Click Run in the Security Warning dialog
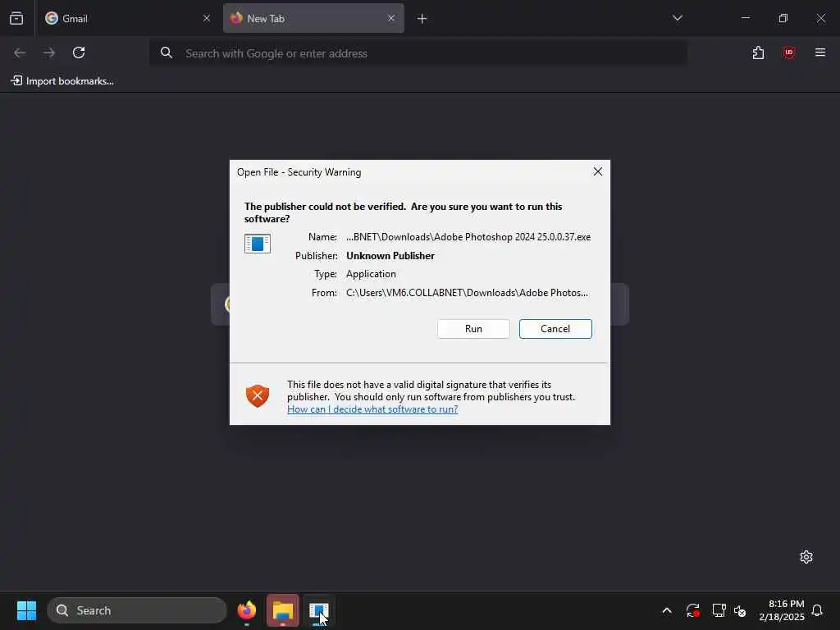 click(473, 328)
